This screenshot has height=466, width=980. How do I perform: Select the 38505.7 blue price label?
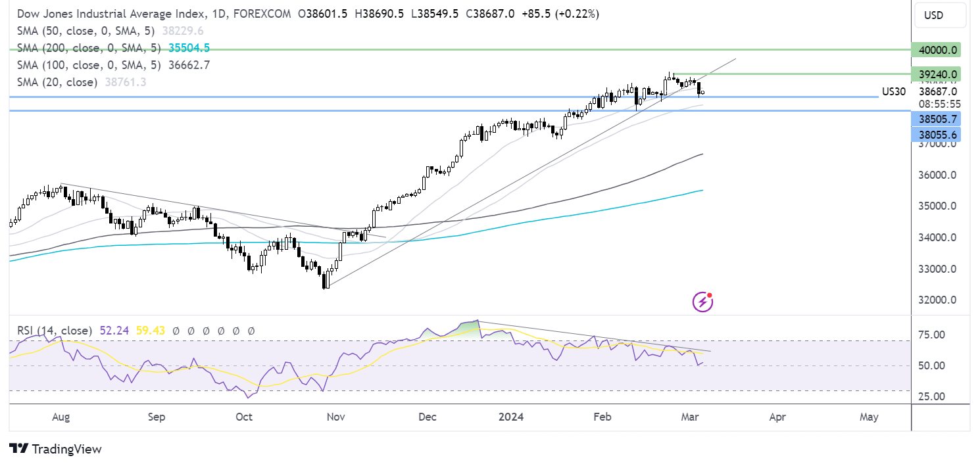937,119
